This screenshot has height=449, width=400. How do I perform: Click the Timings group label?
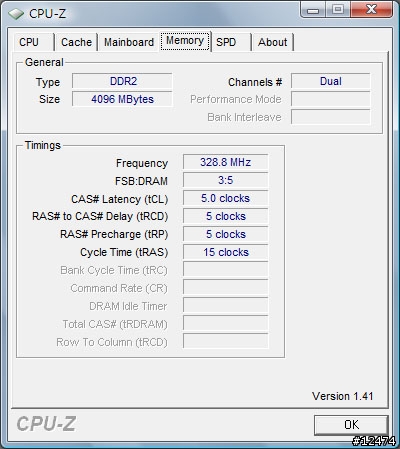click(x=43, y=145)
